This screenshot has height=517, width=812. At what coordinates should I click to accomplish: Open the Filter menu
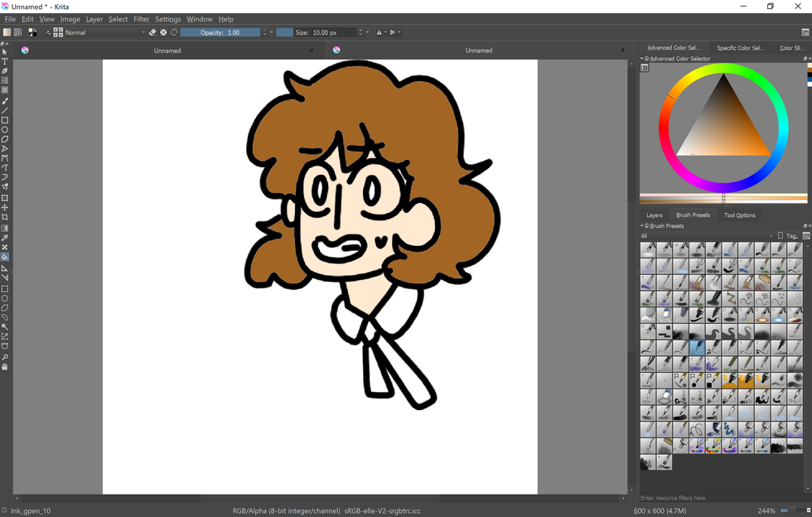pos(142,19)
